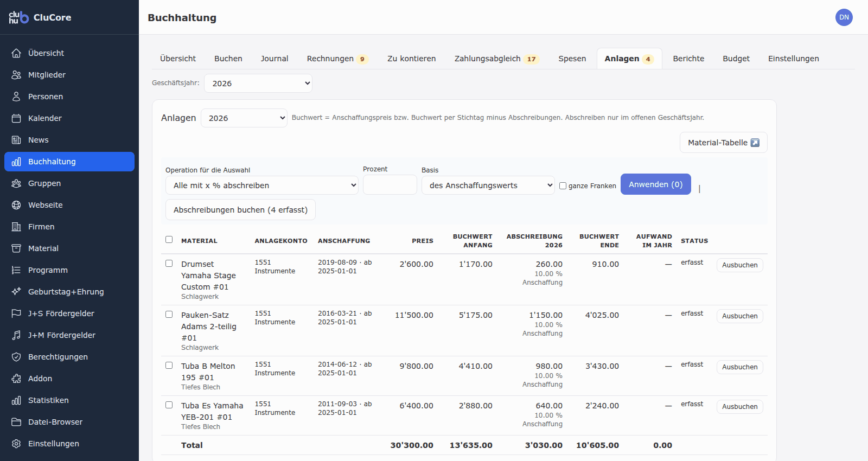This screenshot has height=461, width=868.
Task: Check the Pauken-Satz Adams row checkbox
Action: (169, 315)
